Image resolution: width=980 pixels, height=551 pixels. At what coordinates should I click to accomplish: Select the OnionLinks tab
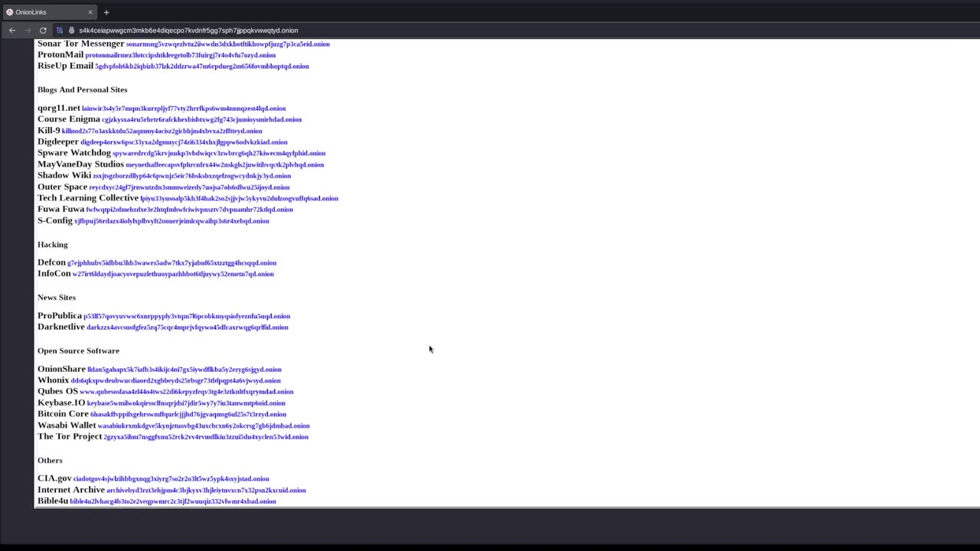[50, 12]
